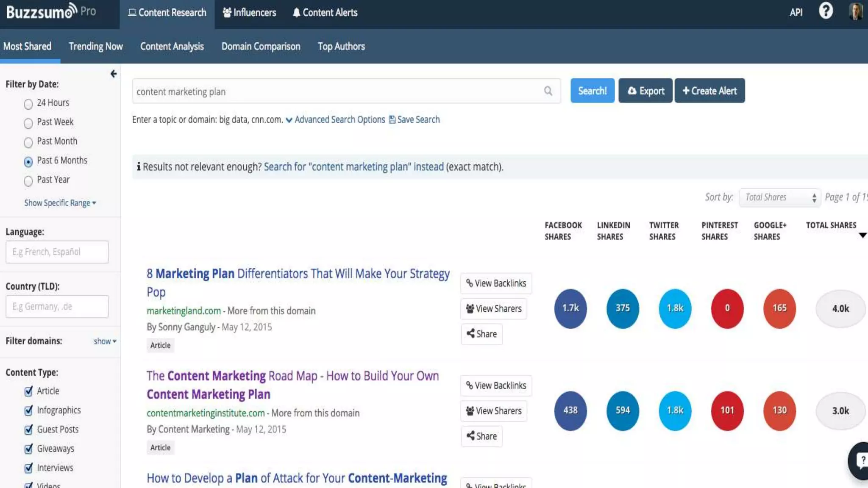Expand Advanced Search Options
Viewport: 868px width, 488px height.
335,120
